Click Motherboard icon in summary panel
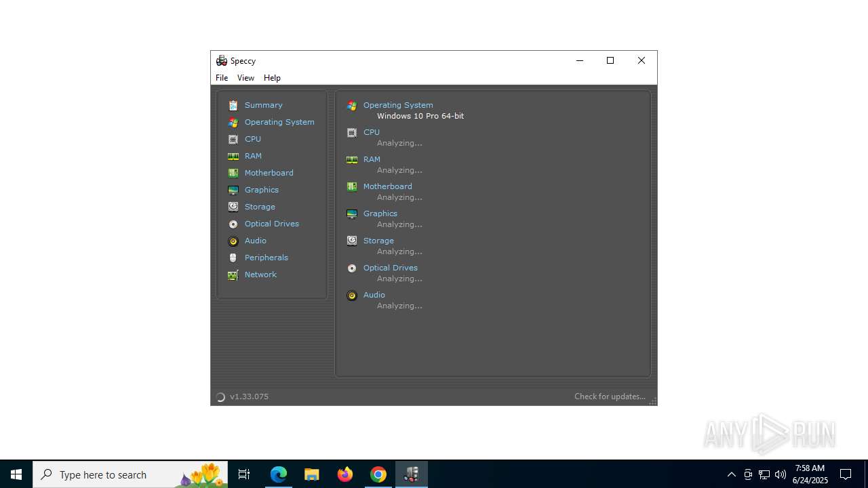This screenshot has width=868, height=488. point(352,186)
